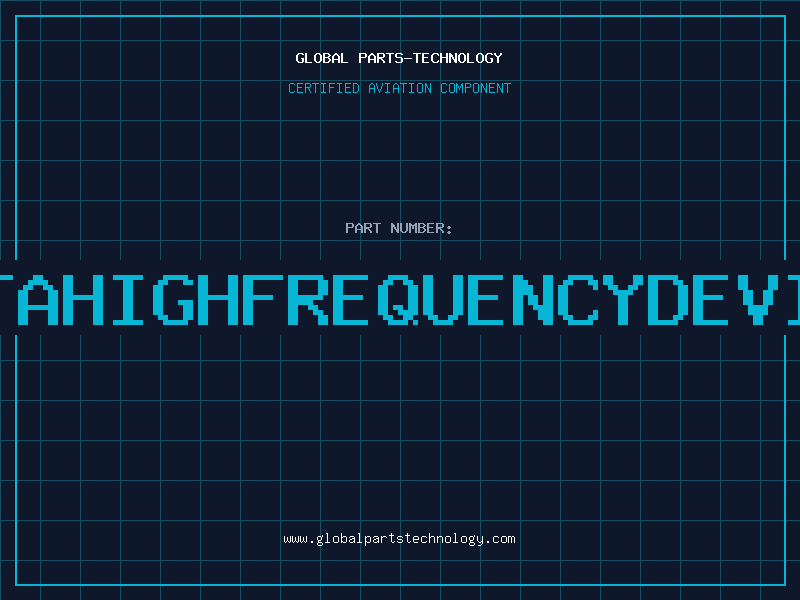Click the scrolling part number text
The height and width of the screenshot is (600, 800).
click(400, 299)
